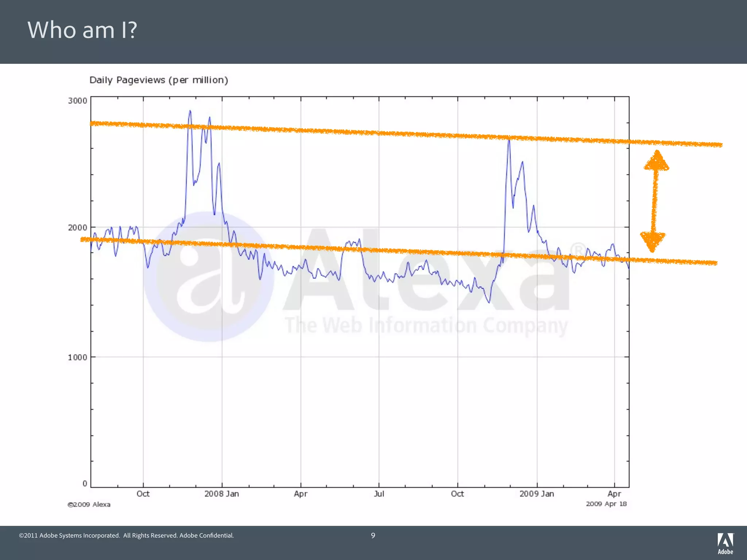Click the 2000 y-axis label
The height and width of the screenshot is (560, 747).
[x=77, y=227]
